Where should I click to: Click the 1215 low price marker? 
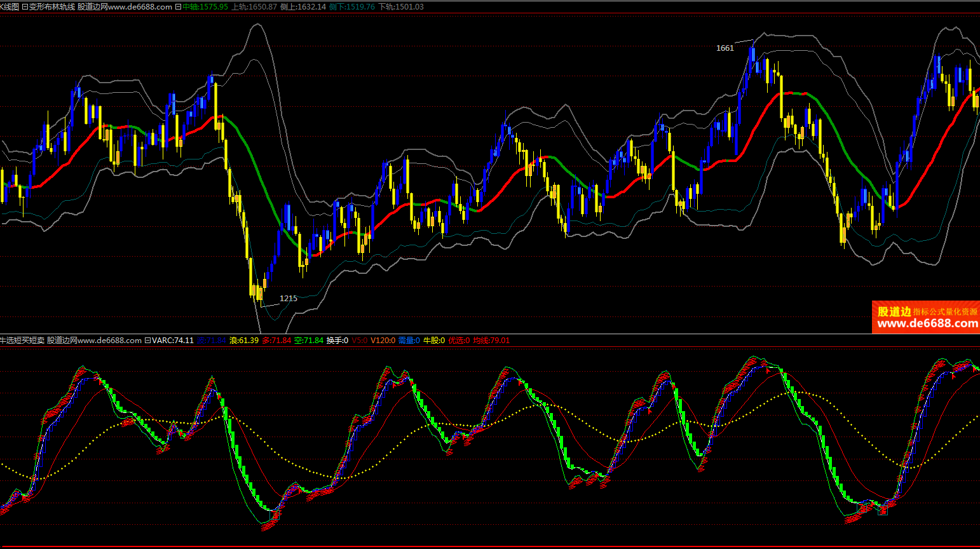click(288, 299)
